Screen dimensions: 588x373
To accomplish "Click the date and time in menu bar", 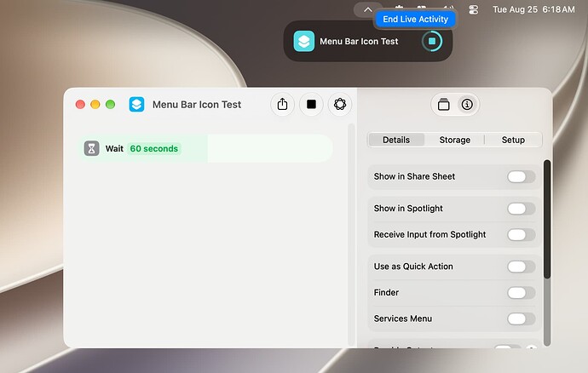I will [533, 9].
